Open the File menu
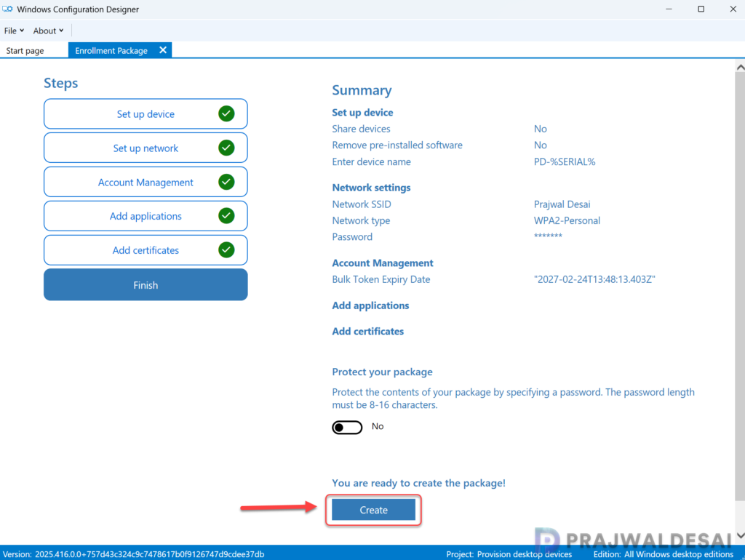The image size is (745, 560). coord(14,31)
